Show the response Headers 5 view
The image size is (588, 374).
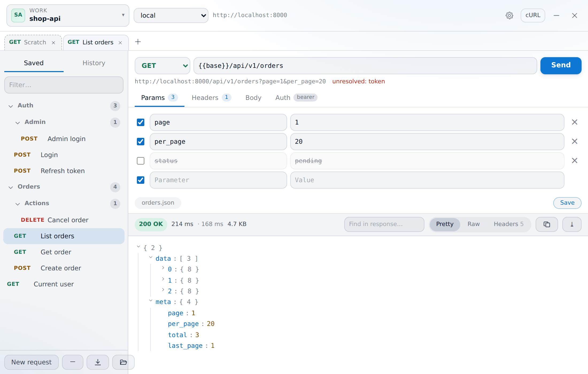[x=508, y=224]
